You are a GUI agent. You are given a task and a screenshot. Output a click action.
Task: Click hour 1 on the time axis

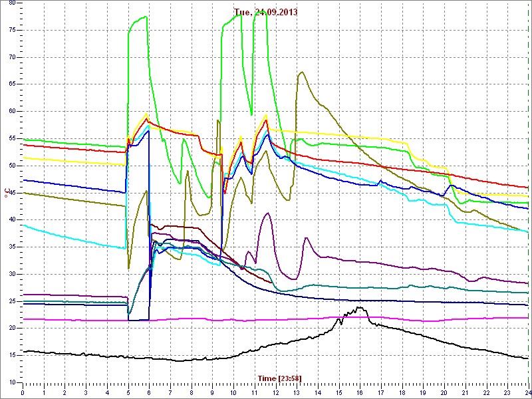click(43, 392)
